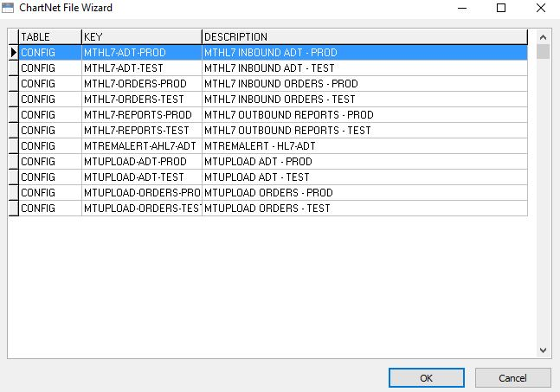
Task: Click description MTUPLOAD ADT - PROD
Action: (x=364, y=161)
